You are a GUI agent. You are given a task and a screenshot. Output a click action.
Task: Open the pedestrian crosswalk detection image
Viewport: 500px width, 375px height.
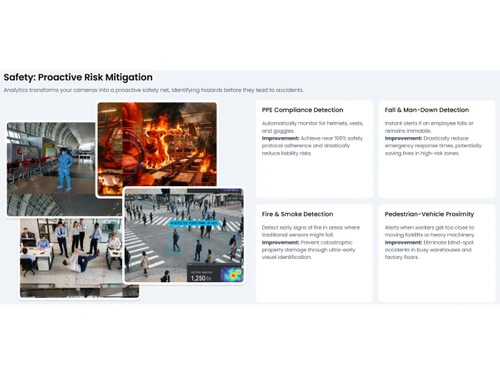184,235
